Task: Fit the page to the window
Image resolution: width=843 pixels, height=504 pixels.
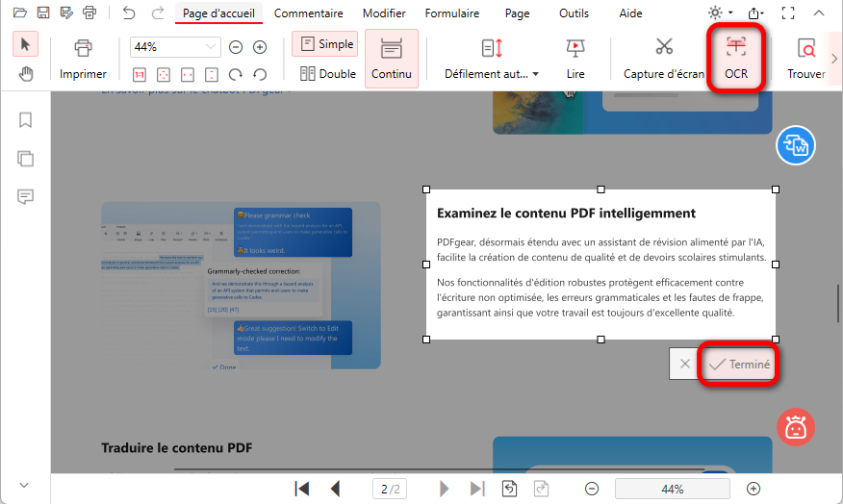Action: point(164,75)
